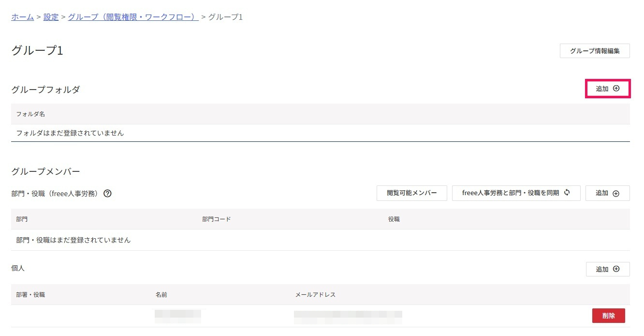Viewport: 644px width, 336px height.
Task: Click the グループ1 page title
Action: (x=37, y=50)
